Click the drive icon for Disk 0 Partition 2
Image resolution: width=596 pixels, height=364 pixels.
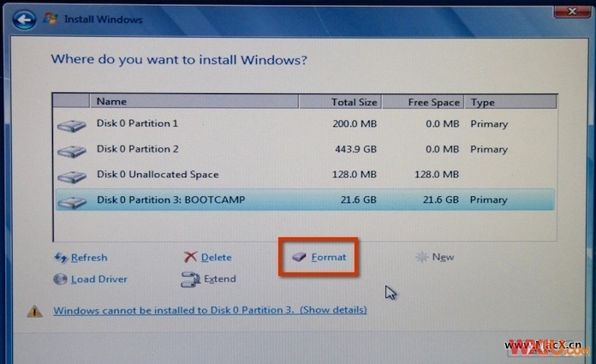tap(71, 152)
